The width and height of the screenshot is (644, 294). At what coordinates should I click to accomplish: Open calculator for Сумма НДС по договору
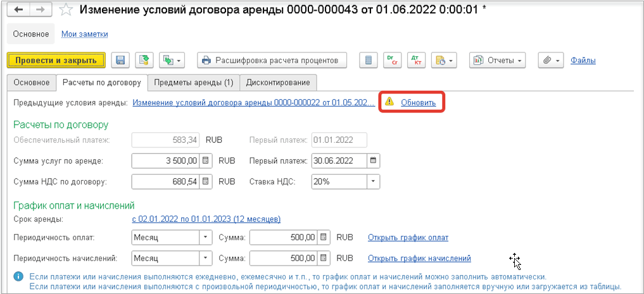coord(206,181)
